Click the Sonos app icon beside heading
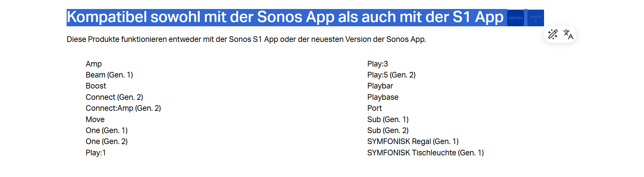This screenshot has height=177, width=644. click(x=515, y=18)
